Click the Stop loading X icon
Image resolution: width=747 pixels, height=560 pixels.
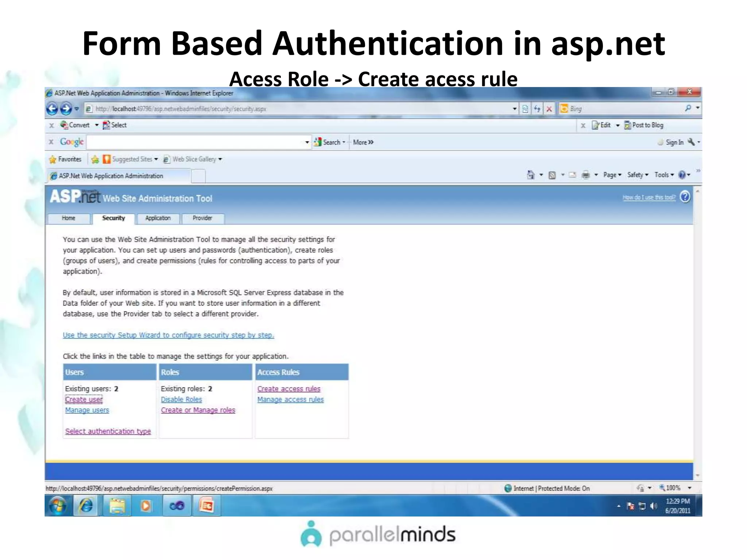(x=549, y=109)
